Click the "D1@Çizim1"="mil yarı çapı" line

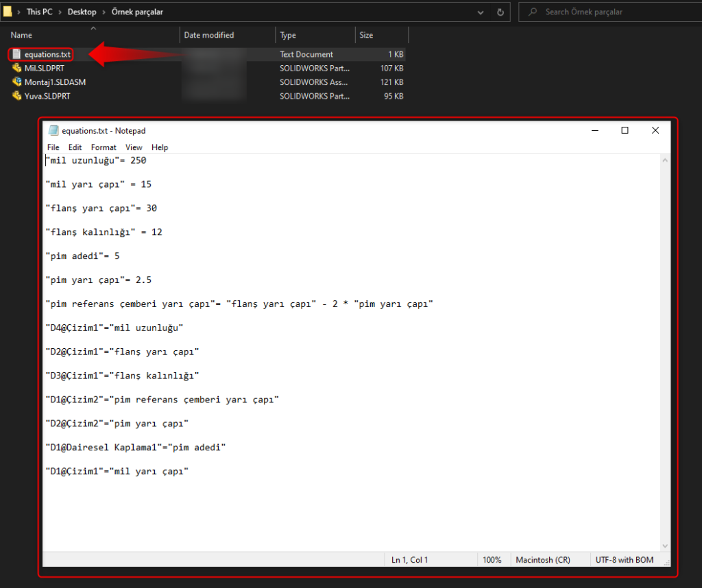click(117, 471)
